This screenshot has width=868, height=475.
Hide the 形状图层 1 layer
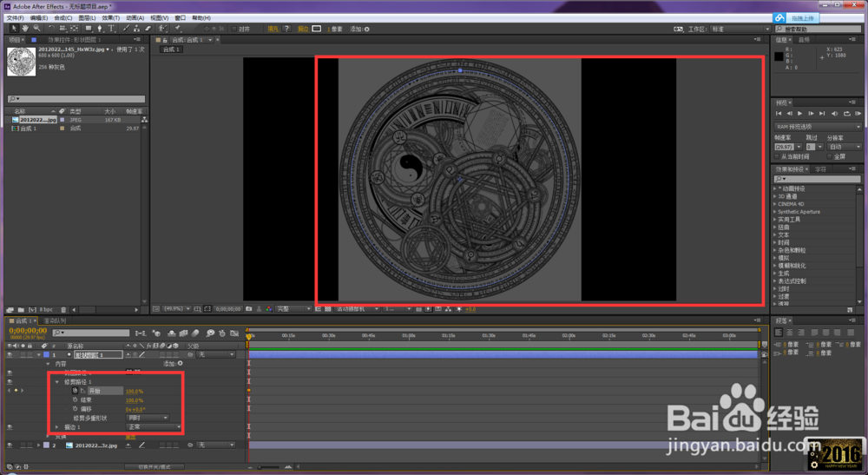tap(10, 355)
